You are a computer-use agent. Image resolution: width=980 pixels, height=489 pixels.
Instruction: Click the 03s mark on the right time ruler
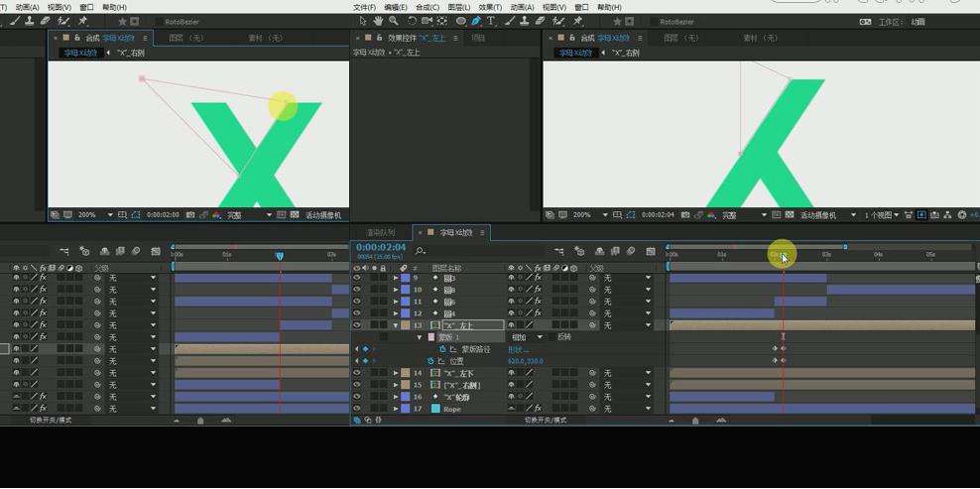click(826, 255)
